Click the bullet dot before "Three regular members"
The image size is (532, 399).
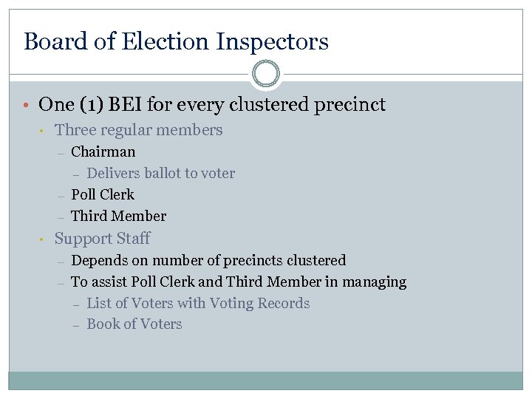point(44,131)
